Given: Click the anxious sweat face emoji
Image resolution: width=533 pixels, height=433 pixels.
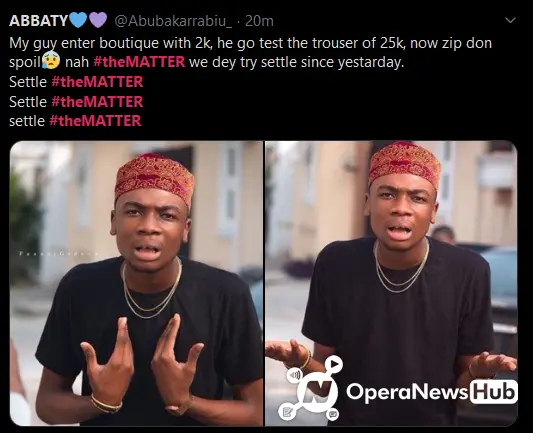Looking at the screenshot, I should (51, 61).
